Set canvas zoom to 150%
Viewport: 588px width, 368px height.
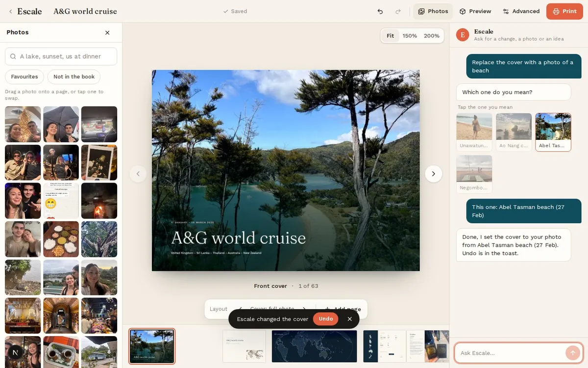click(x=410, y=36)
